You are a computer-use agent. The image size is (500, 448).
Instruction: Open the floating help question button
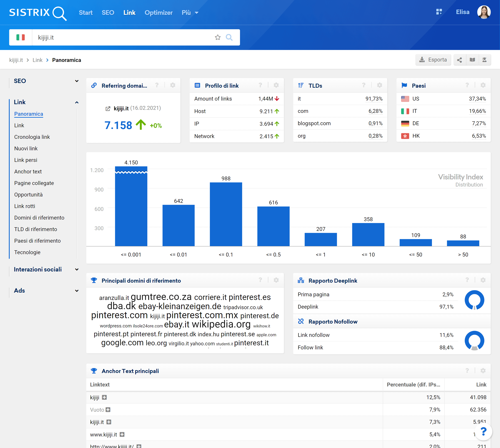click(483, 431)
